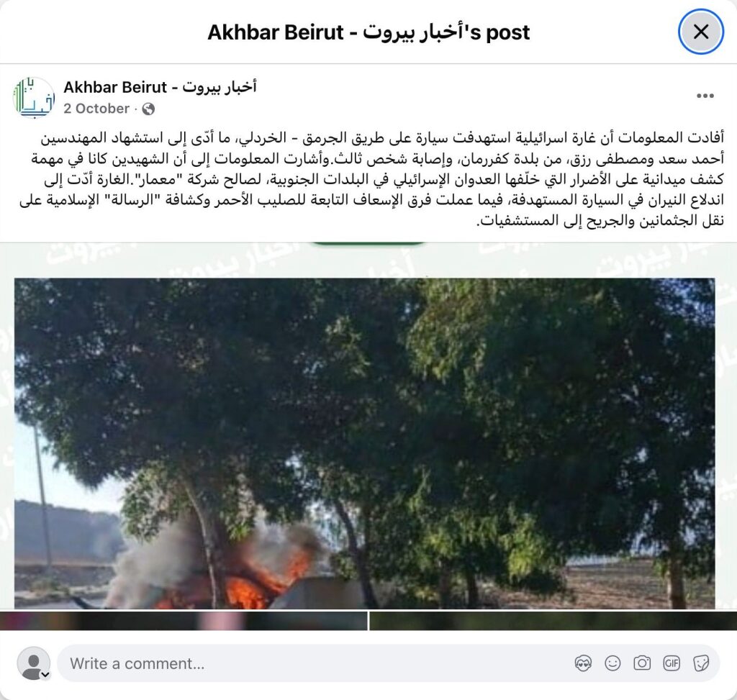Screen dimensions: 737x700
Task: Visit the Akhbar Beirut page name link
Action: [x=160, y=87]
